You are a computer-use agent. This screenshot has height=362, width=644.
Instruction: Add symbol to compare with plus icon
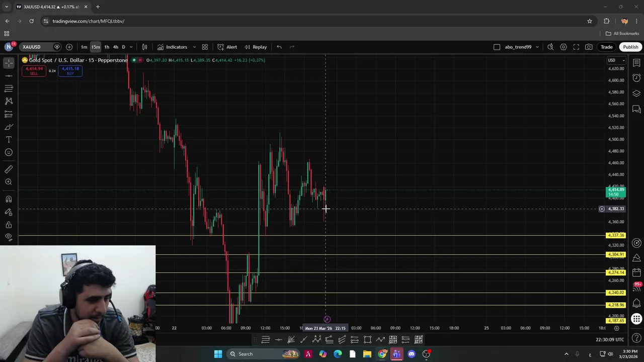pos(69,47)
